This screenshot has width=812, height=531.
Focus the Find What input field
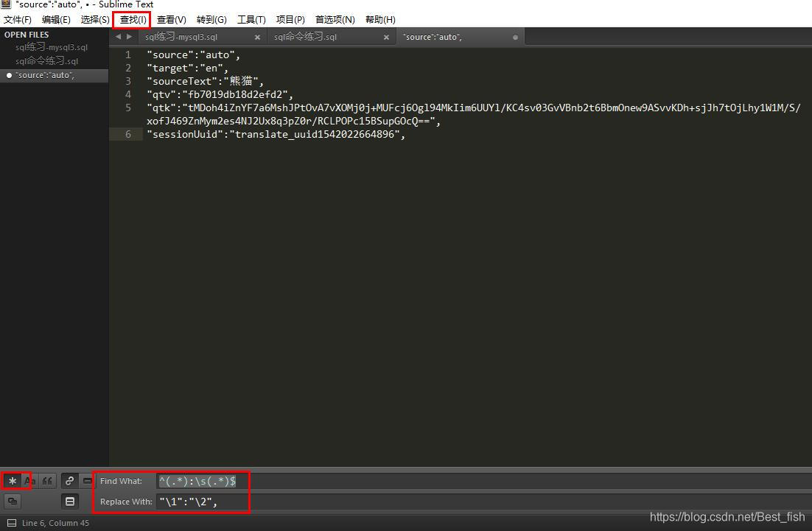(x=482, y=481)
